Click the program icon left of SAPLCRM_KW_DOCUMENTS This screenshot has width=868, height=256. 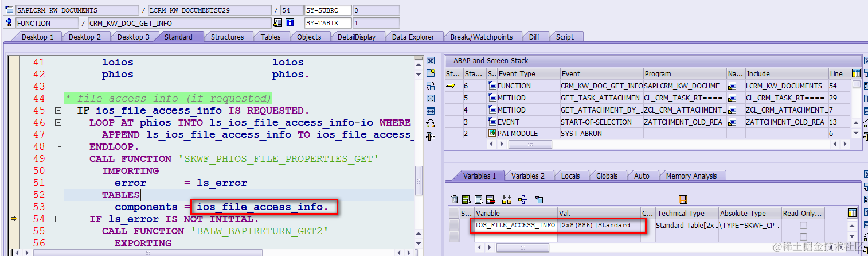(9, 10)
